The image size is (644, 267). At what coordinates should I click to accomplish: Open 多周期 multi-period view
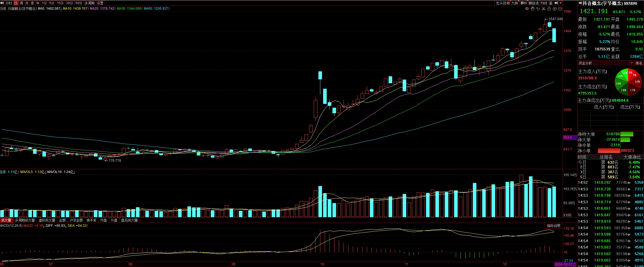(89, 3)
